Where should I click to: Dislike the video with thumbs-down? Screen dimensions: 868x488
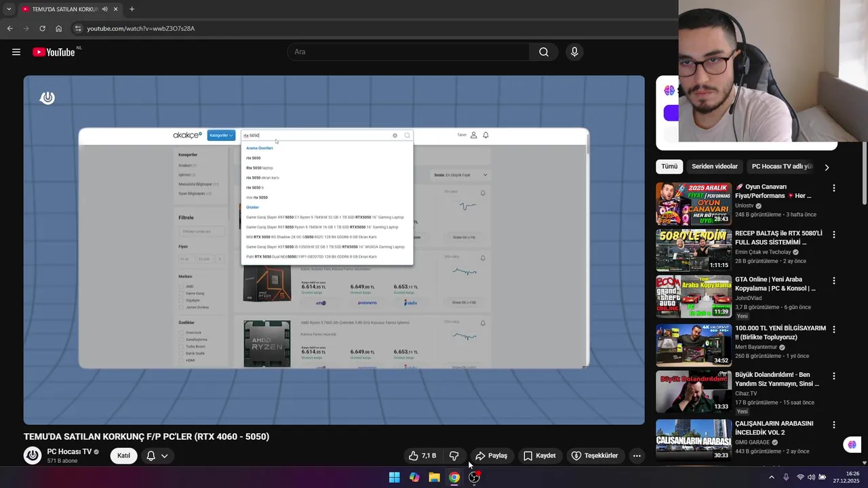coord(454,455)
